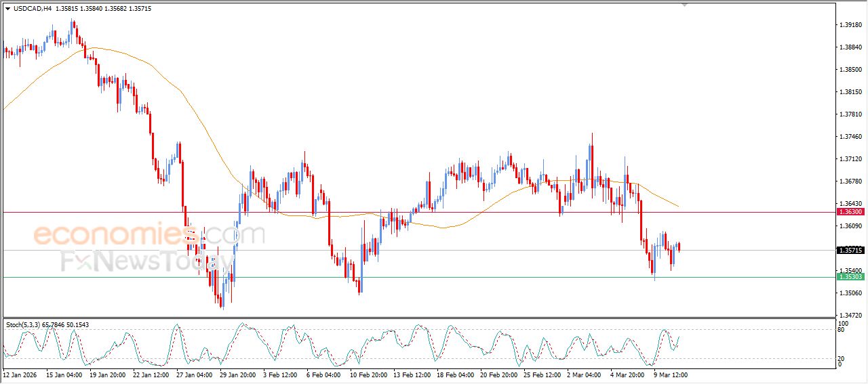Click the 22 Jan 12:00 time label
The height and width of the screenshot is (384, 868).
point(151,375)
